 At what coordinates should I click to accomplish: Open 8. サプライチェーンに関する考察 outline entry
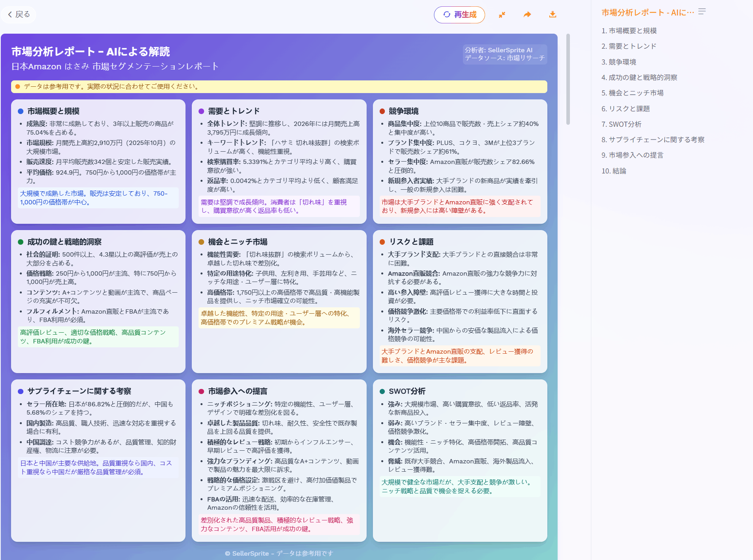tap(653, 140)
